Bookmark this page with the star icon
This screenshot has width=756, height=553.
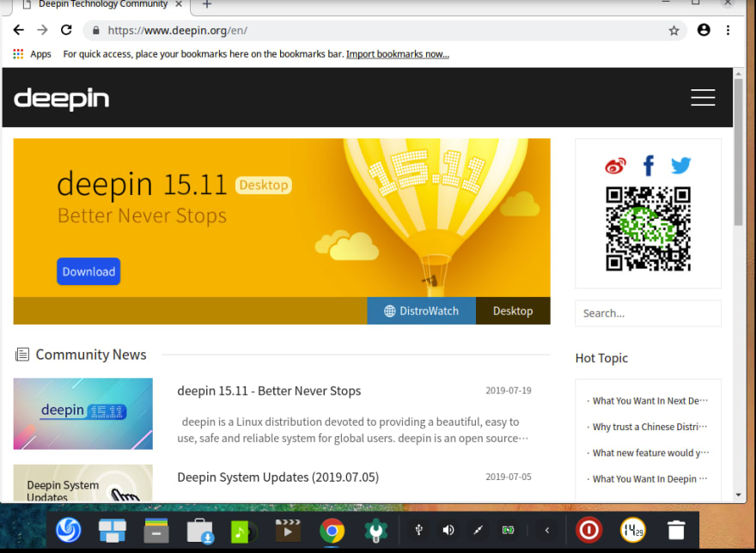point(674,30)
